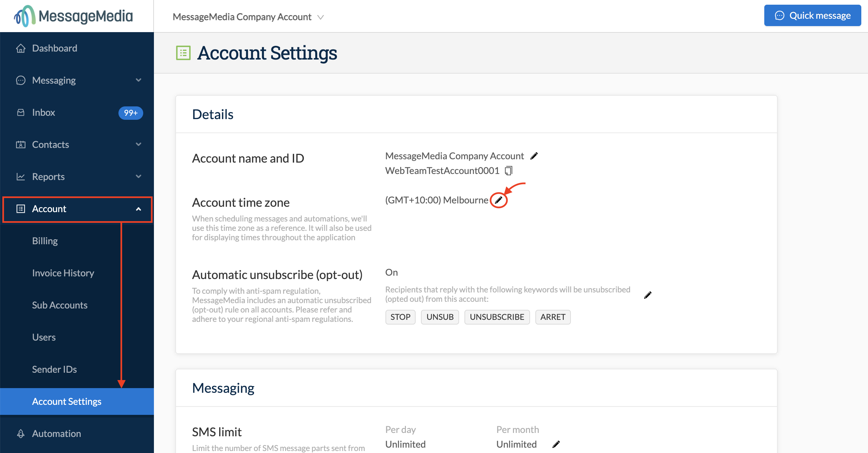This screenshot has height=453, width=868.
Task: Collapse the Account menu chevron
Action: [139, 209]
